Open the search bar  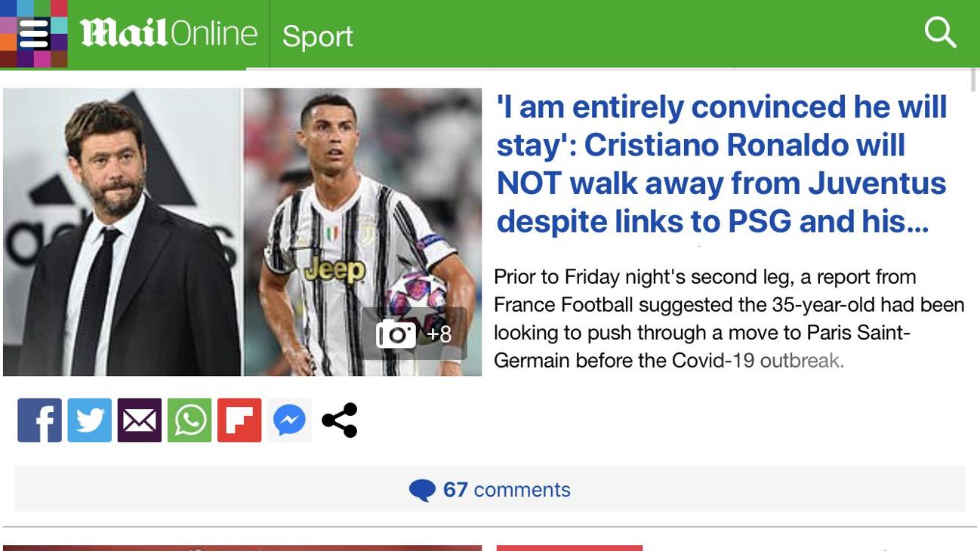click(939, 32)
